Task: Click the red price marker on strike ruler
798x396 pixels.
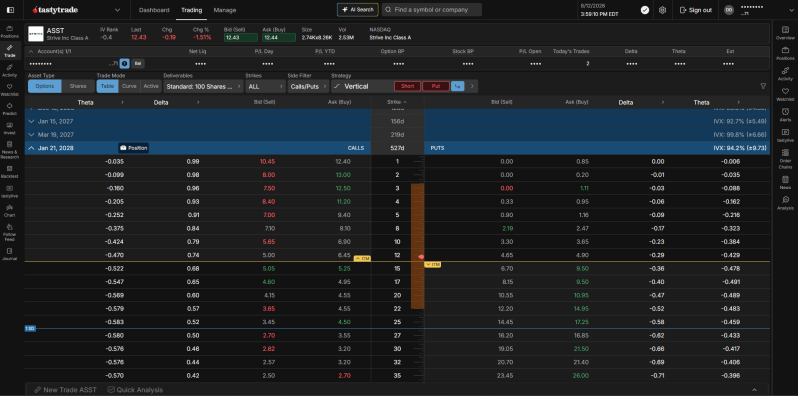Action: [421, 257]
